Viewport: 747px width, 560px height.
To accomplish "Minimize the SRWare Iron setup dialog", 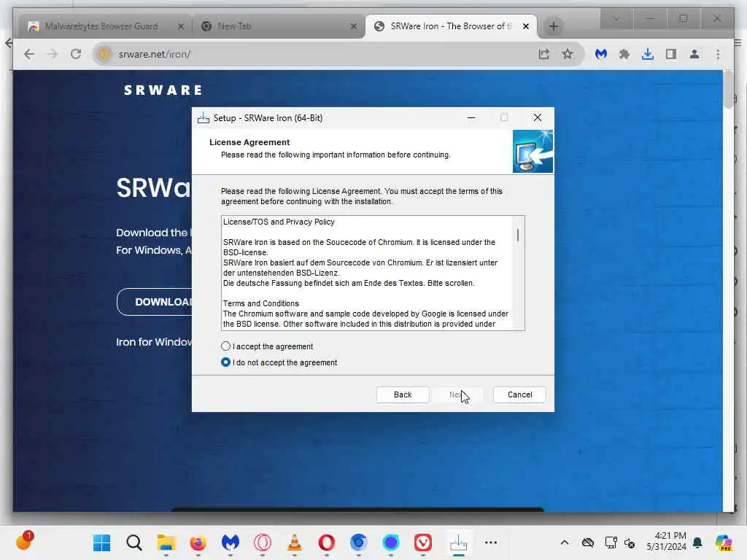I will [471, 117].
